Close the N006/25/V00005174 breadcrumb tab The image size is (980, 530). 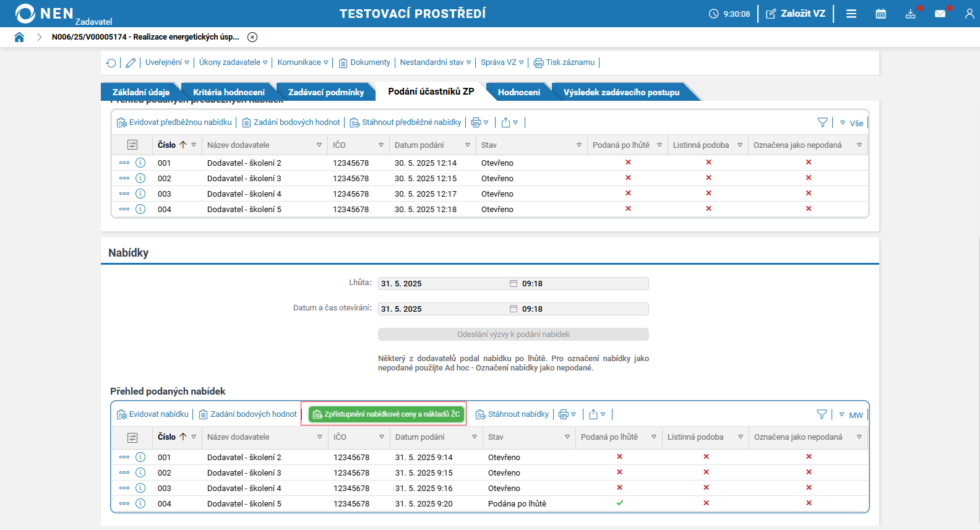pos(252,37)
